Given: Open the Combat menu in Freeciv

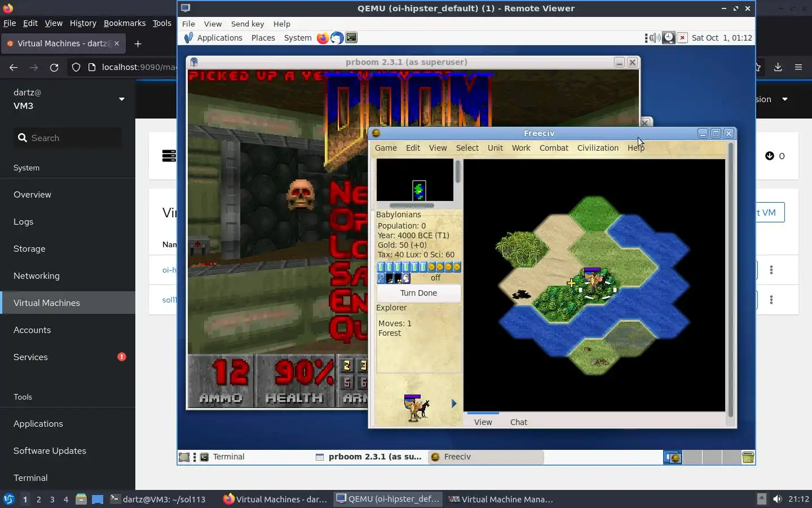Looking at the screenshot, I should pos(554,148).
